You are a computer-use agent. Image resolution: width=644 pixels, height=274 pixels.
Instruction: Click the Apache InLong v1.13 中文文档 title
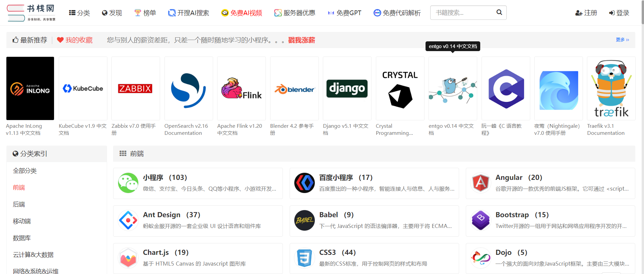coord(24,129)
